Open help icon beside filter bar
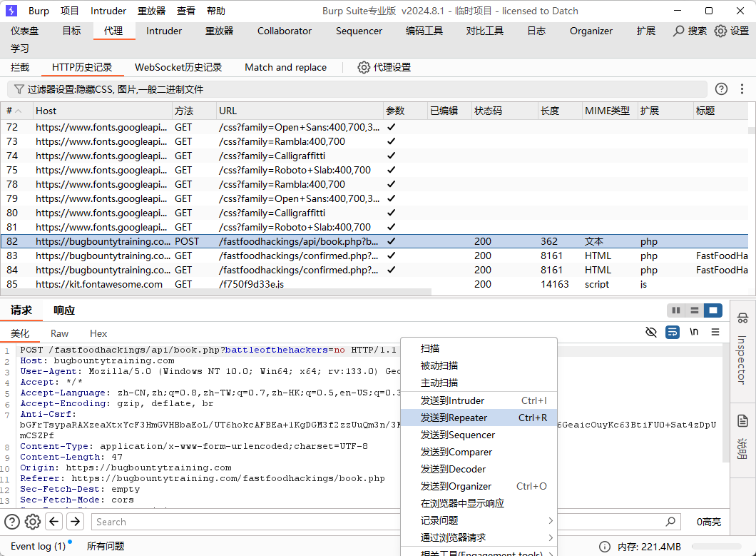 point(721,89)
